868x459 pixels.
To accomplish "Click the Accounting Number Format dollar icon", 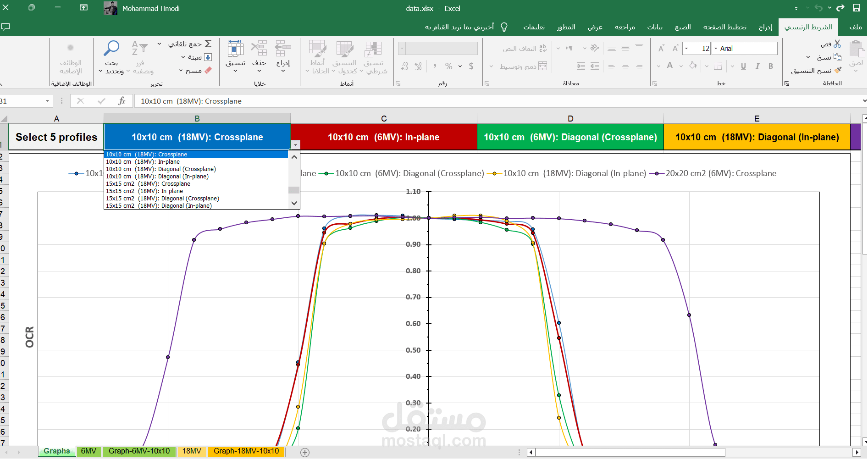I will coord(471,66).
